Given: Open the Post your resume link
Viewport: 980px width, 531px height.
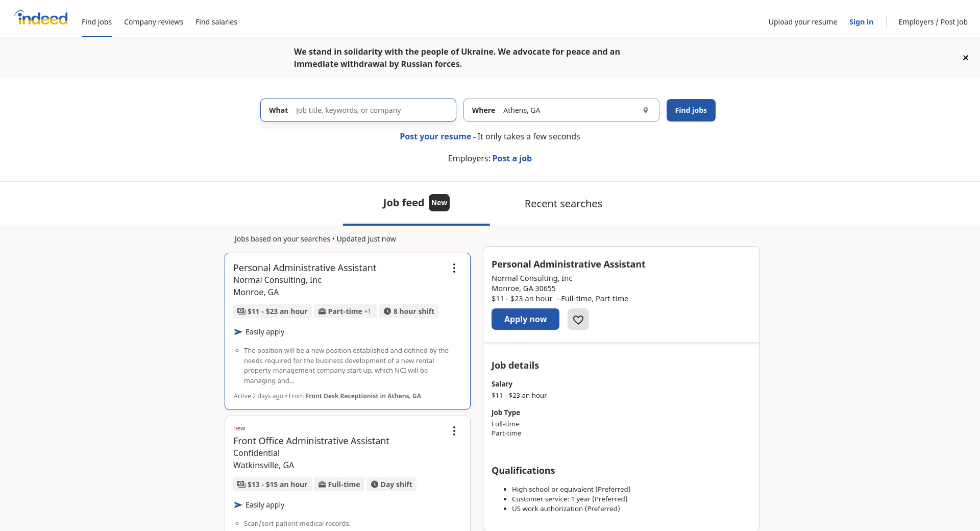Looking at the screenshot, I should click(435, 136).
